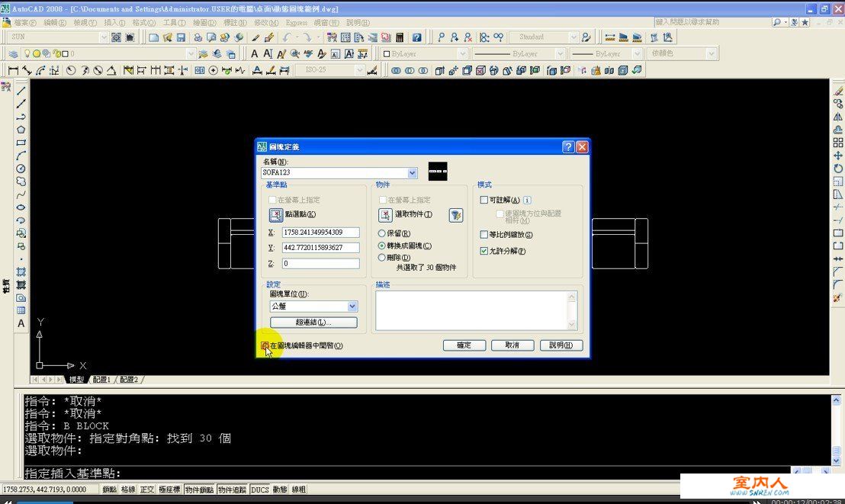This screenshot has height=504, width=845.
Task: Click the dialog help question mark button
Action: (x=567, y=146)
